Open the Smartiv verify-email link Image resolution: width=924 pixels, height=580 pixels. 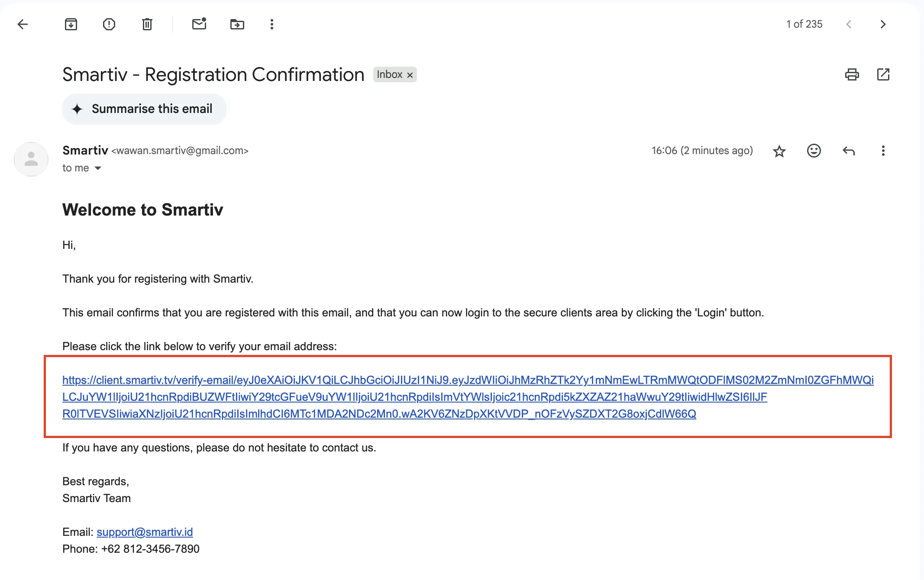point(468,397)
